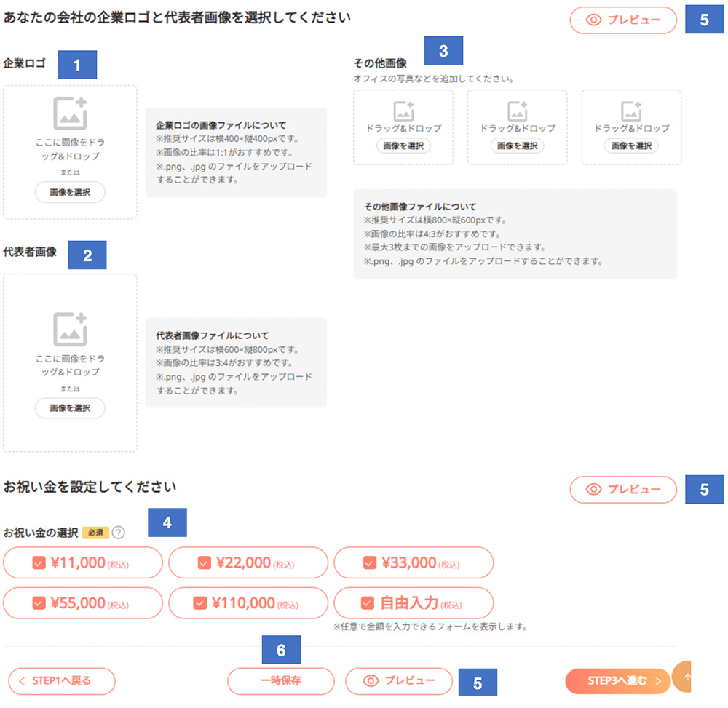Uncheck the ¥11,000 gift amount option

(39, 563)
